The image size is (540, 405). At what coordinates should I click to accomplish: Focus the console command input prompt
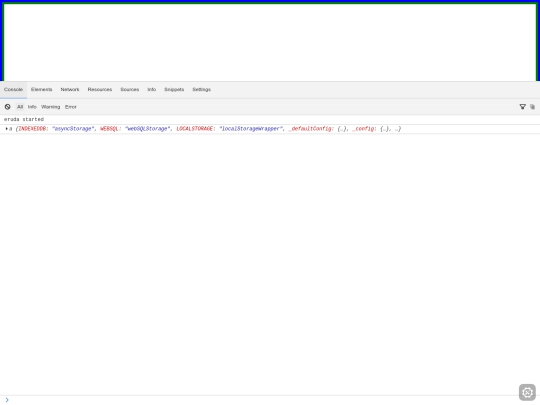click(x=270, y=399)
